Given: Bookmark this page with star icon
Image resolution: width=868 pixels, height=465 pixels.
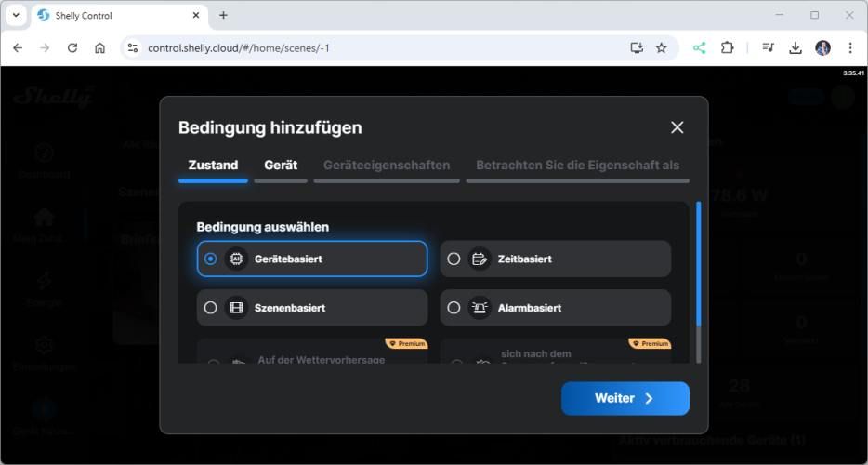Looking at the screenshot, I should (x=662, y=47).
